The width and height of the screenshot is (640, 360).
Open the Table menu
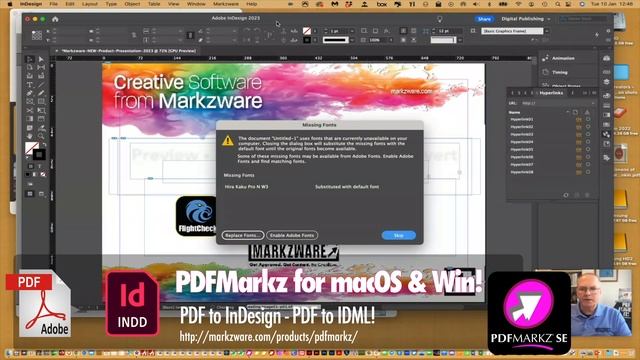[x=154, y=4]
